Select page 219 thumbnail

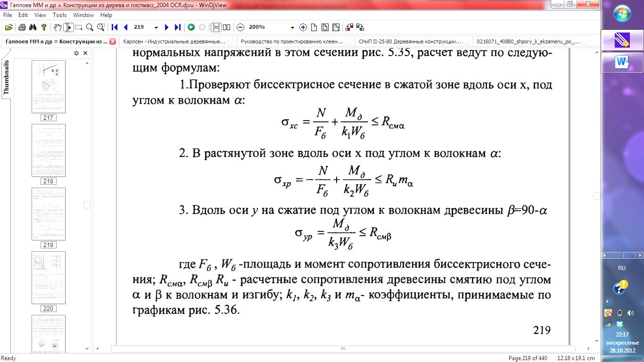click(x=48, y=214)
